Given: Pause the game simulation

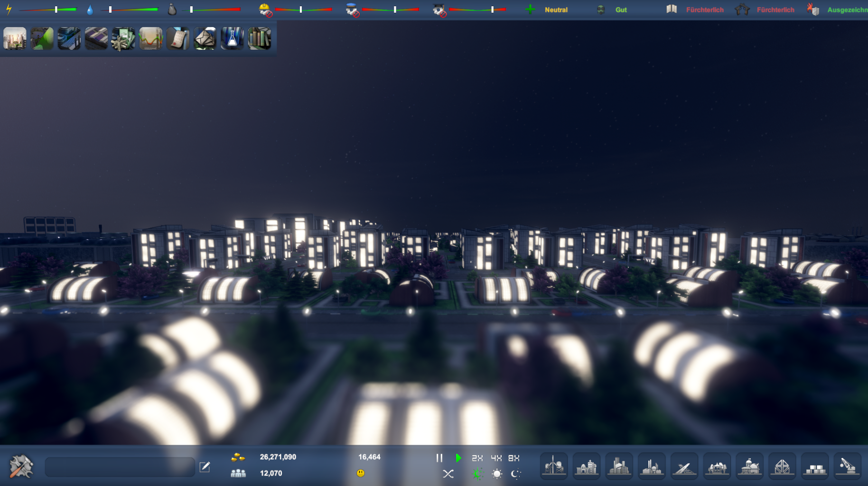Looking at the screenshot, I should [x=439, y=458].
